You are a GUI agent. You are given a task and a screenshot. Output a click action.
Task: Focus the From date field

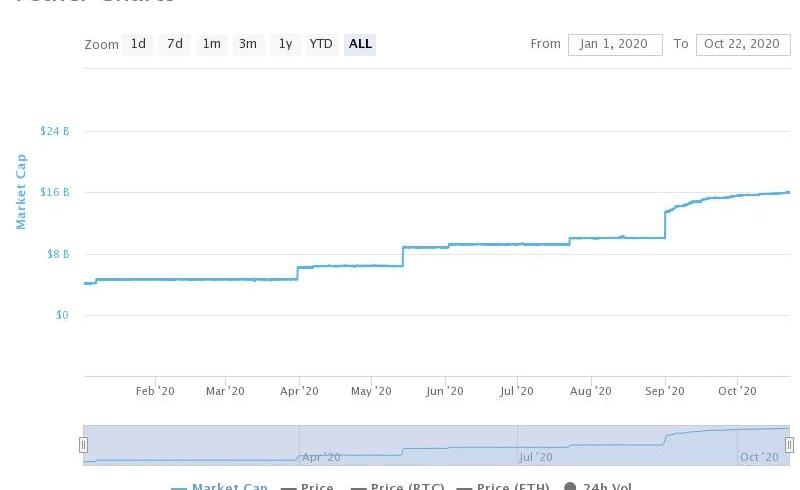click(x=614, y=44)
